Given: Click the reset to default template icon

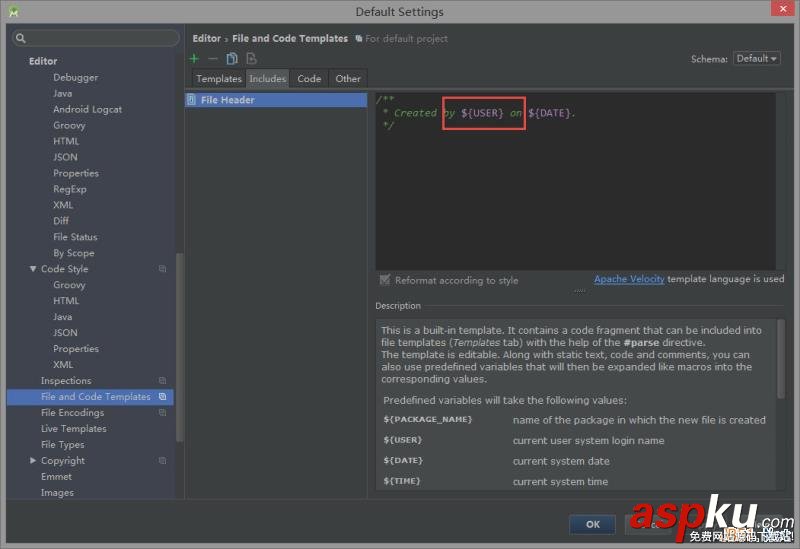Looking at the screenshot, I should coord(251,59).
